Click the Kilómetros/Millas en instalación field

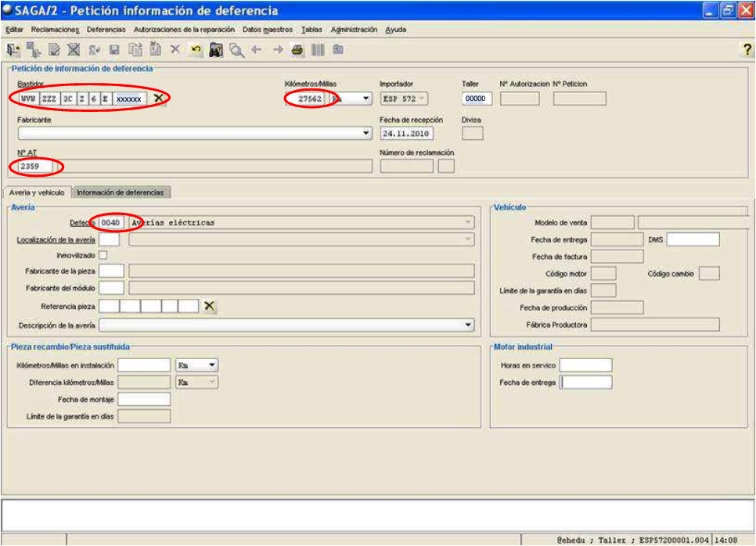coord(144,365)
